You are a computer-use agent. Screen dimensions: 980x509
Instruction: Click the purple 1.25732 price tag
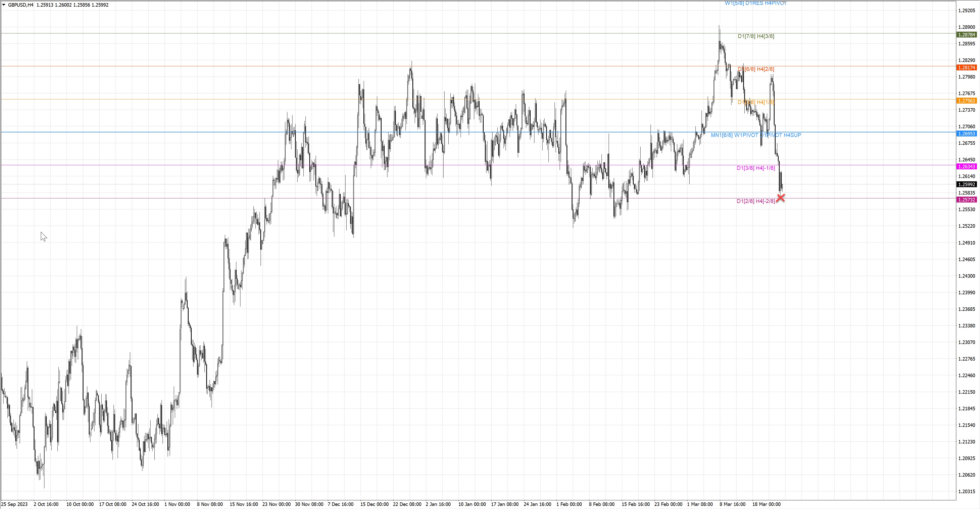(x=966, y=200)
